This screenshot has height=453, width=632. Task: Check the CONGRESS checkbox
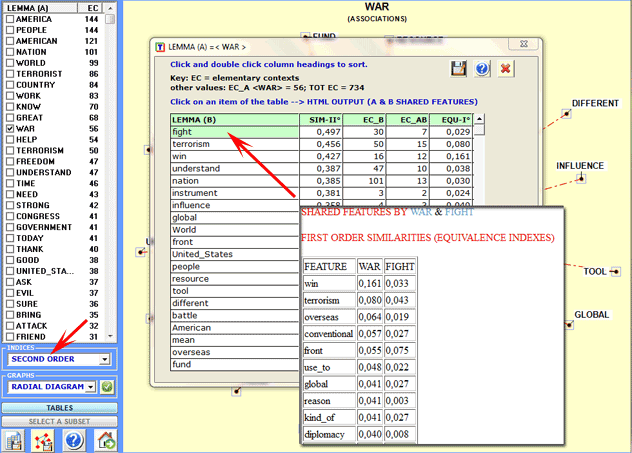coord(10,216)
